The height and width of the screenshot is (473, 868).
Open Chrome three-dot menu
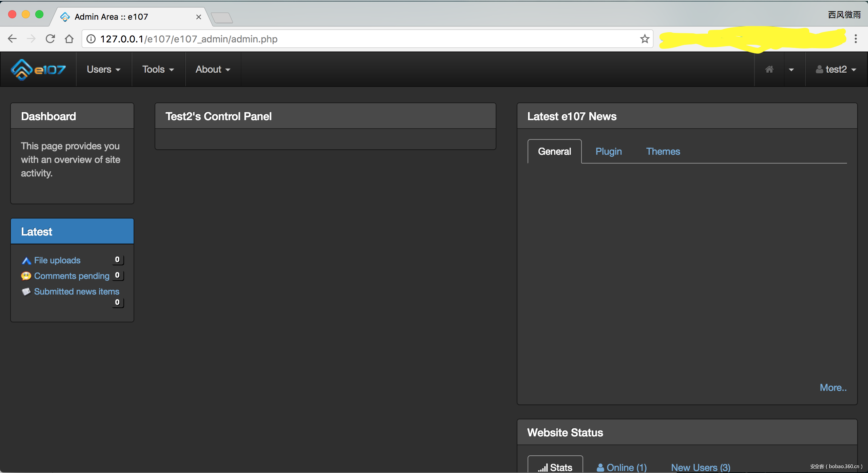(x=856, y=39)
